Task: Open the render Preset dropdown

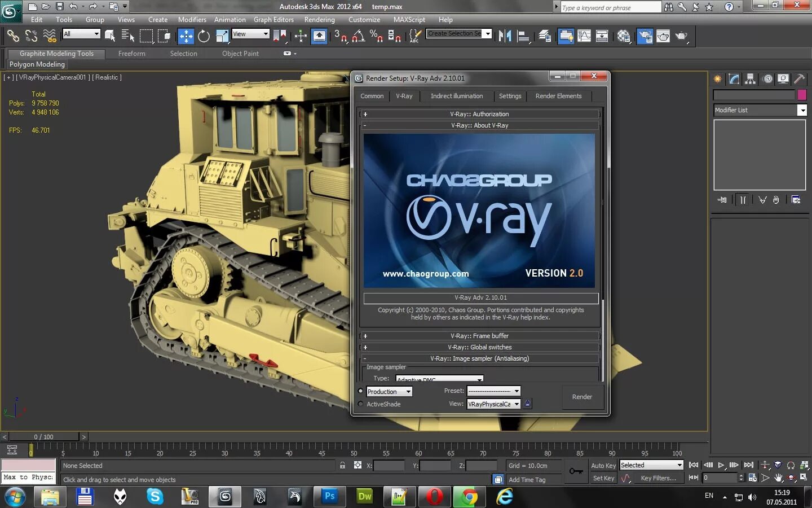Action: [493, 391]
